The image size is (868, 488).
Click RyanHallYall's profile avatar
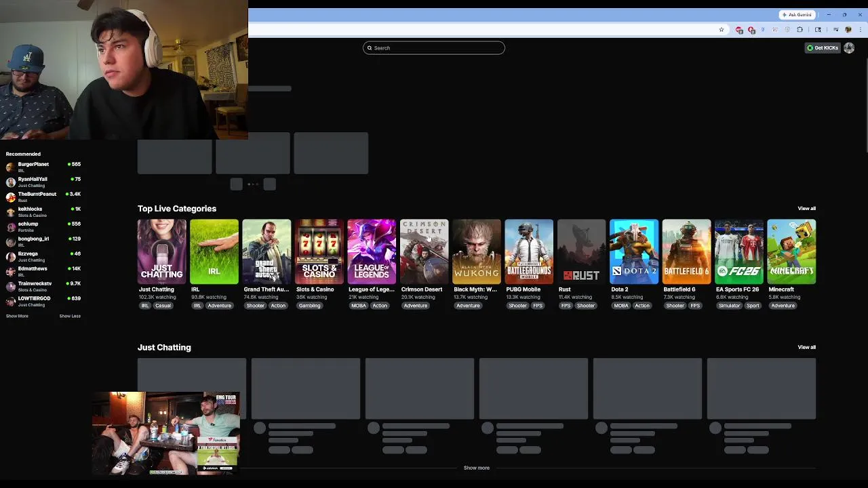11,182
